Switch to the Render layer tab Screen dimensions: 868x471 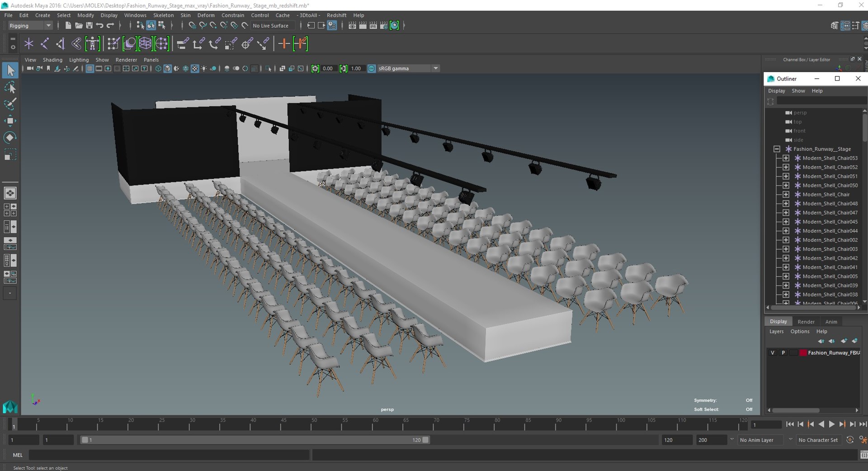806,322
